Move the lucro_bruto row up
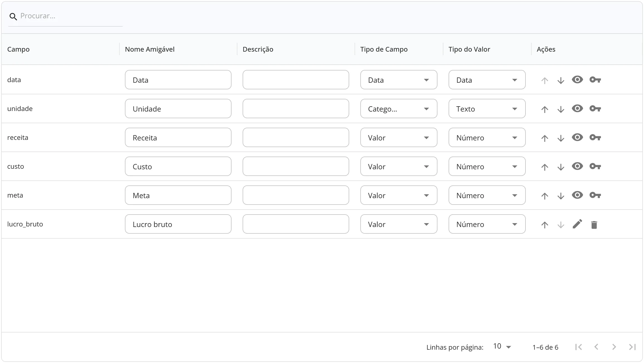644x363 pixels. (x=545, y=225)
